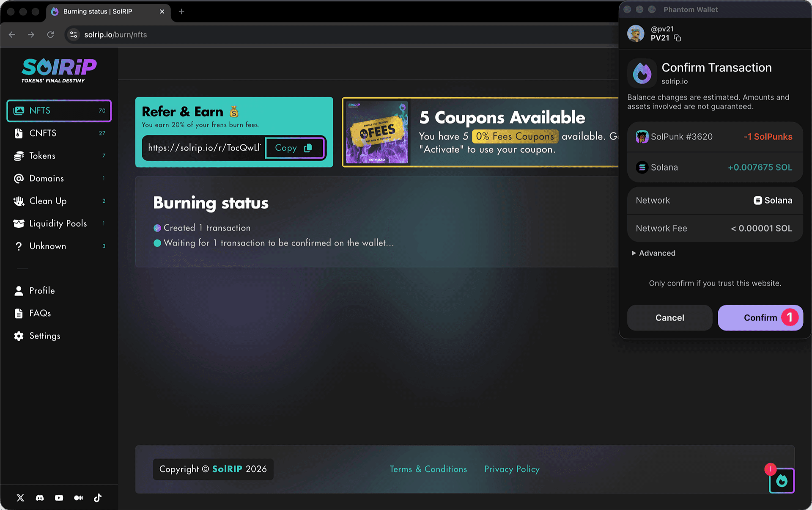This screenshot has width=812, height=510.
Task: Click the referral URL field
Action: [x=204, y=148]
